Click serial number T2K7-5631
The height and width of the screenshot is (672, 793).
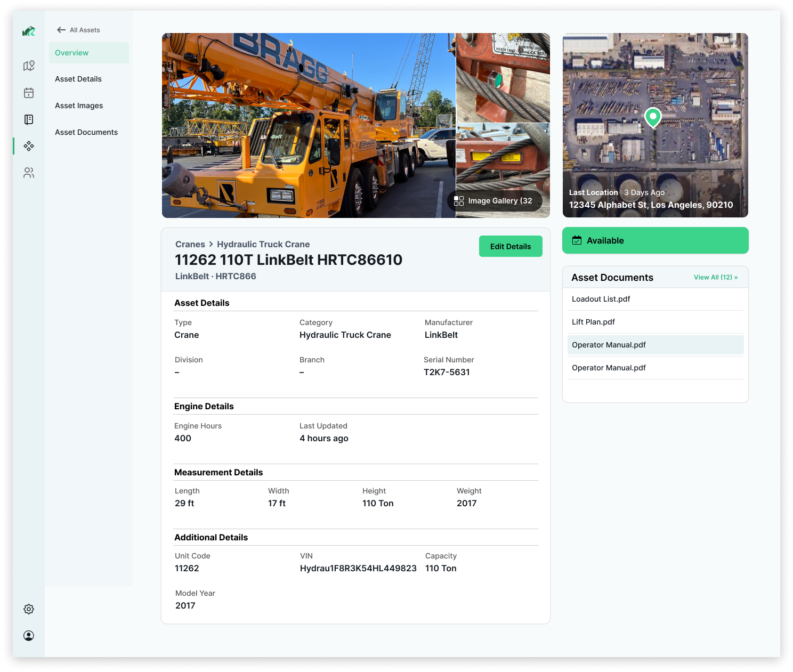[447, 372]
